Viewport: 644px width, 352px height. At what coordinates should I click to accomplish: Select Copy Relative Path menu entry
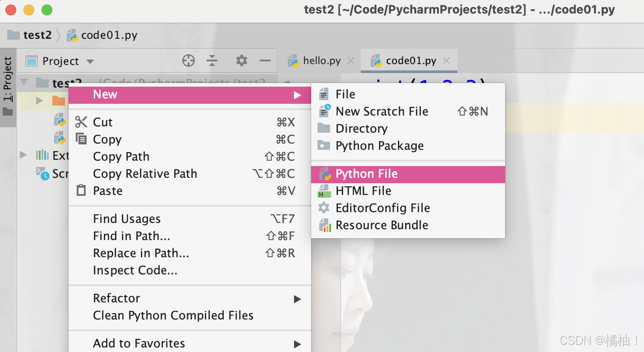point(189,174)
